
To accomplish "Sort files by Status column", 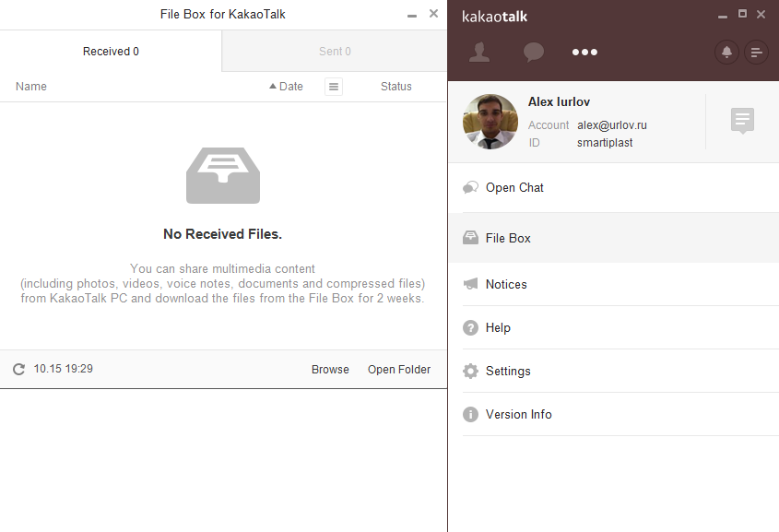I will pos(396,87).
